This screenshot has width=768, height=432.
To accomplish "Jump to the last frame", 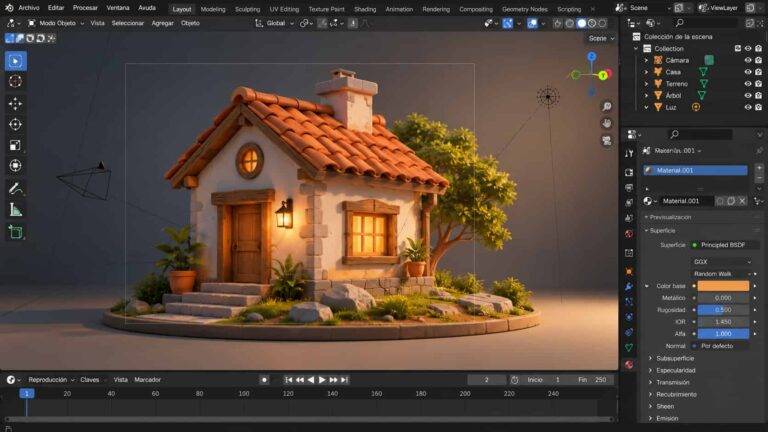I will pyautogui.click(x=344, y=380).
